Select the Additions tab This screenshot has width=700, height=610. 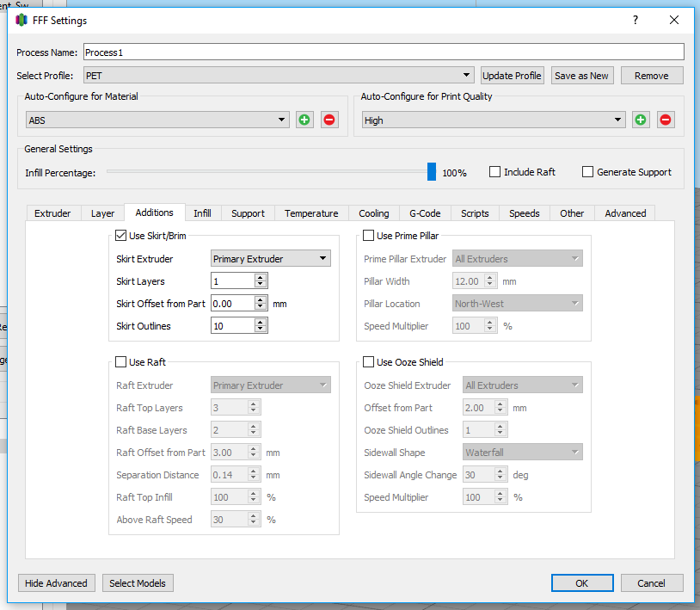[x=155, y=213]
